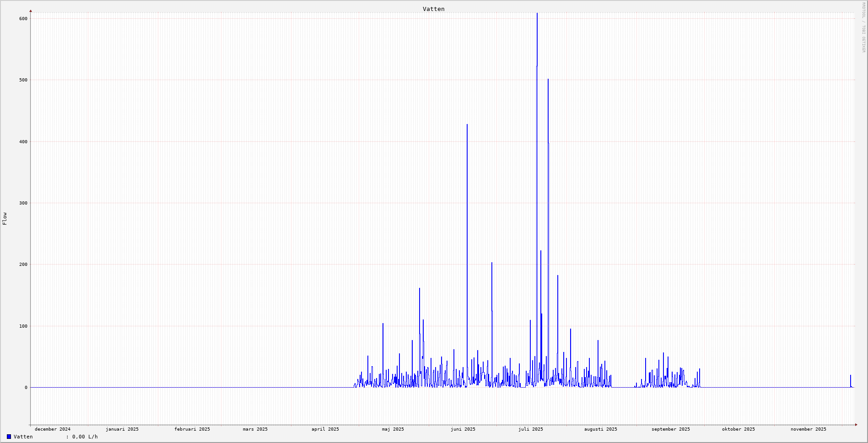Select the oktober 2025 axis label

click(x=739, y=429)
